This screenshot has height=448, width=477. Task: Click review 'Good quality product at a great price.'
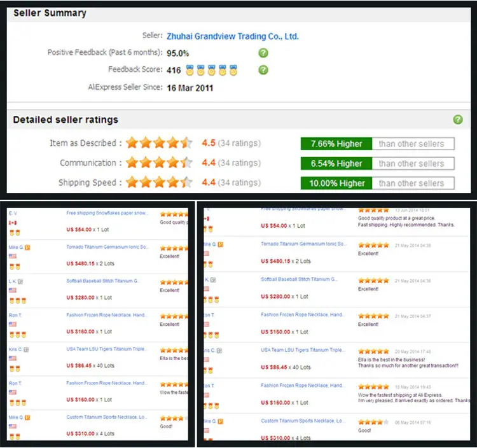396,218
